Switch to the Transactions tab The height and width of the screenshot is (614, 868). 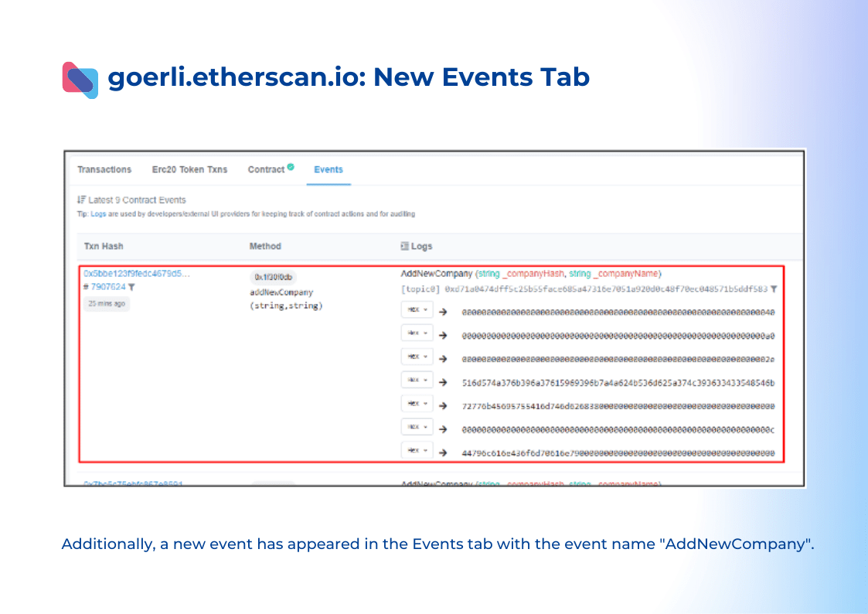(x=104, y=169)
